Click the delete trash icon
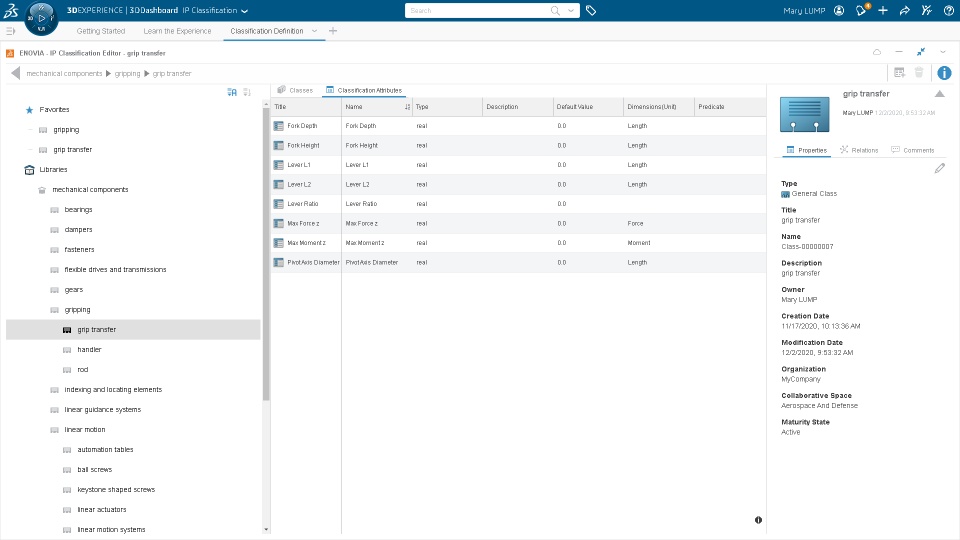 919,73
